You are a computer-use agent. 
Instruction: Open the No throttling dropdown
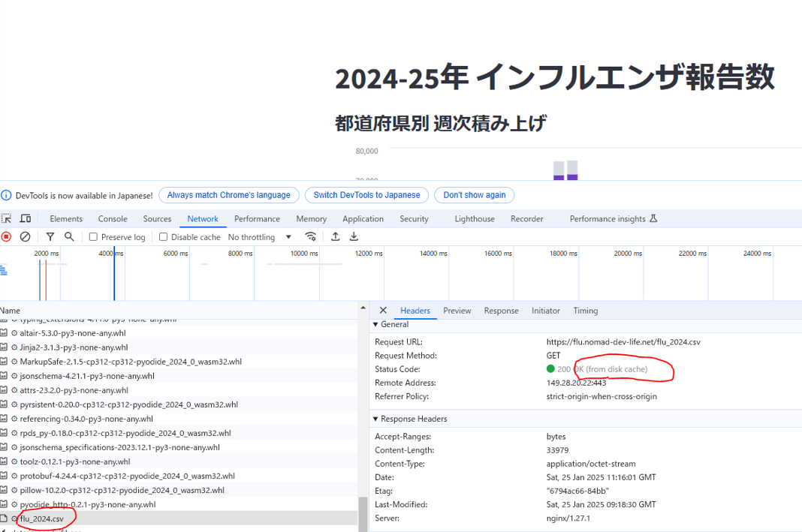[260, 237]
